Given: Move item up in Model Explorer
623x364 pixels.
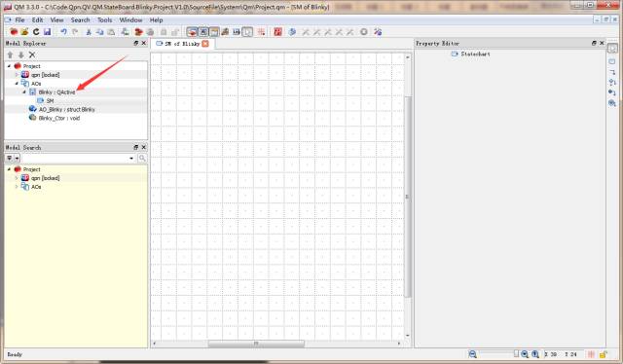Looking at the screenshot, I should pyautogui.click(x=10, y=55).
